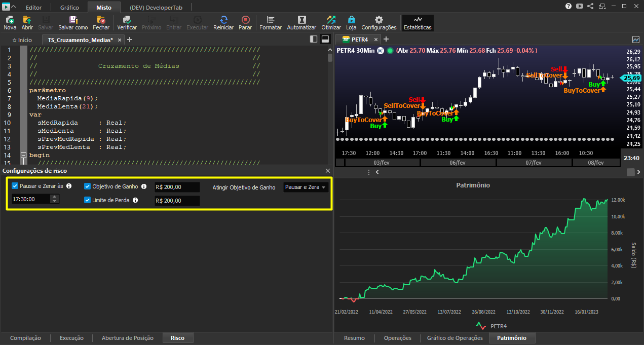This screenshot has height=345, width=644.
Task: Open the help question mark icon
Action: (x=569, y=7)
